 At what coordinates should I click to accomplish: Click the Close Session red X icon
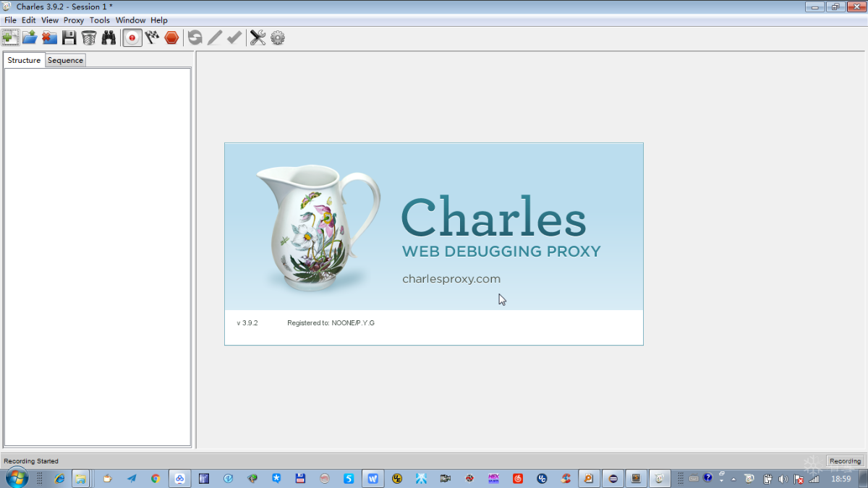tap(49, 38)
